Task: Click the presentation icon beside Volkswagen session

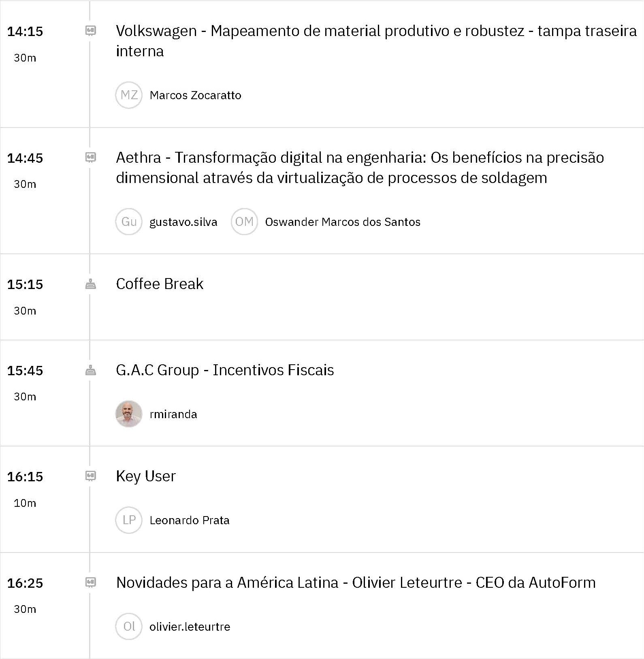Action: point(91,31)
